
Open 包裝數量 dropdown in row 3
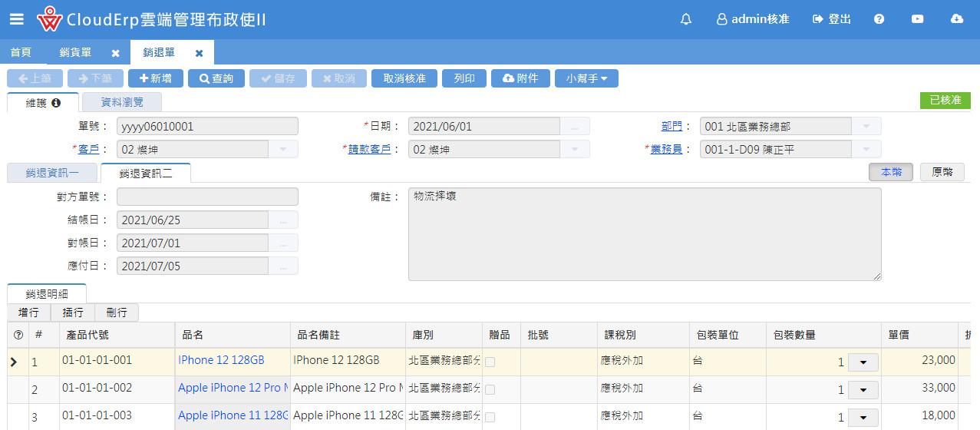[863, 418]
